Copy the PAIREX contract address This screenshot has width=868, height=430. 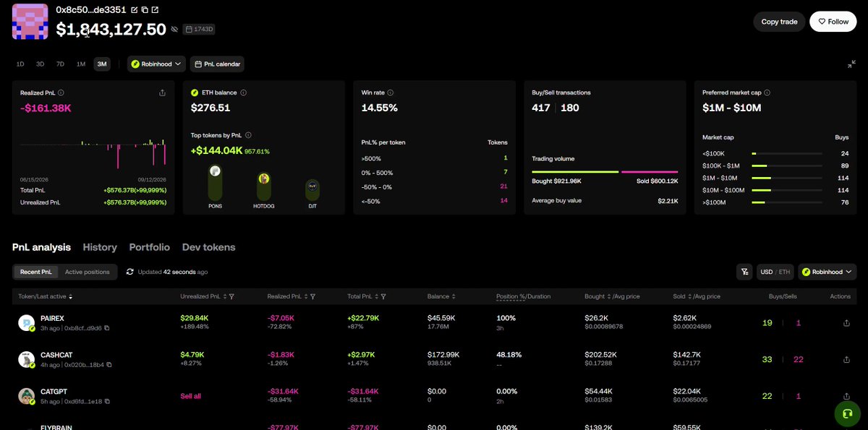[x=107, y=328]
